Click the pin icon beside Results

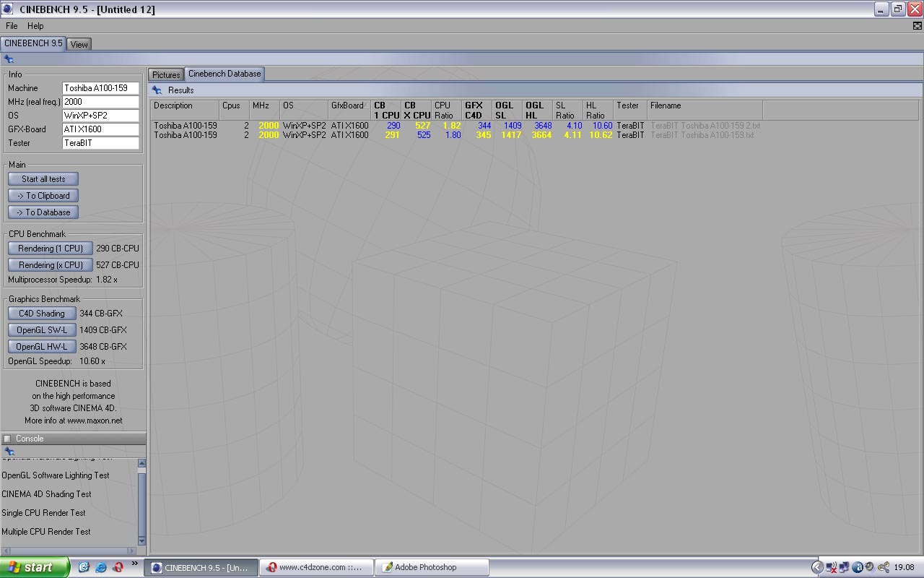tap(157, 90)
